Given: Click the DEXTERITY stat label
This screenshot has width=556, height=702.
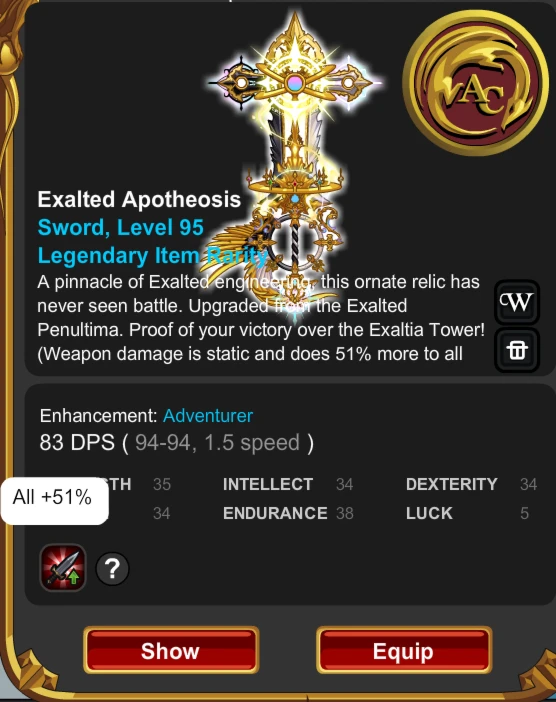Looking at the screenshot, I should [451, 484].
